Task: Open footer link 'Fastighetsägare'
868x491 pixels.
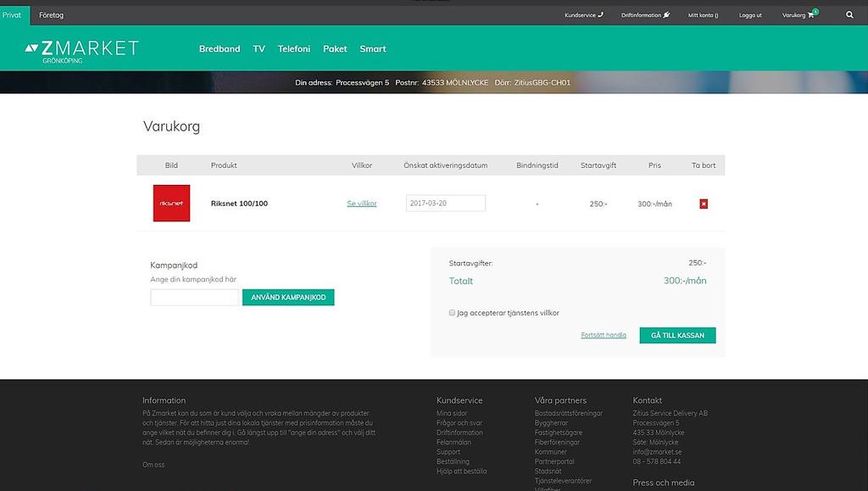Action: [x=559, y=432]
